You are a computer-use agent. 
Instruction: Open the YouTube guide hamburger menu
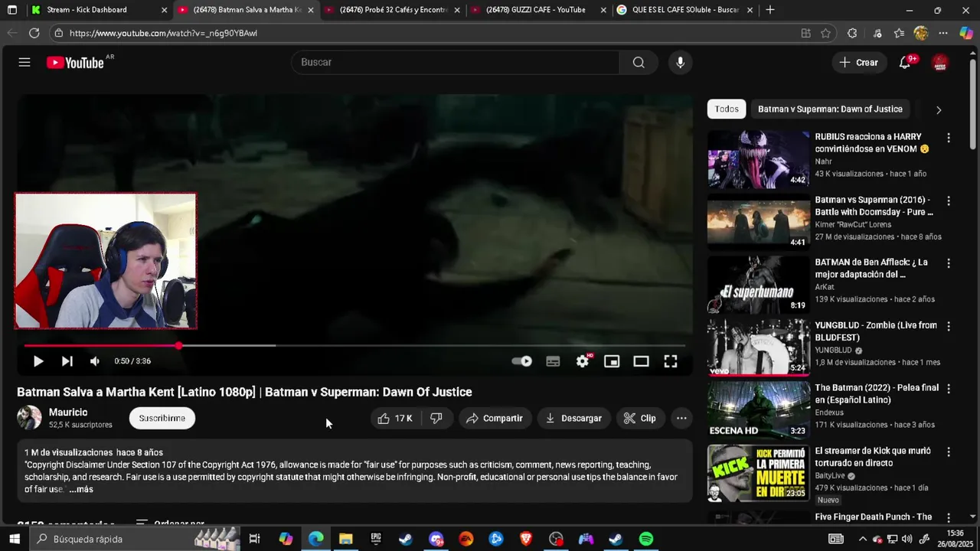(24, 62)
